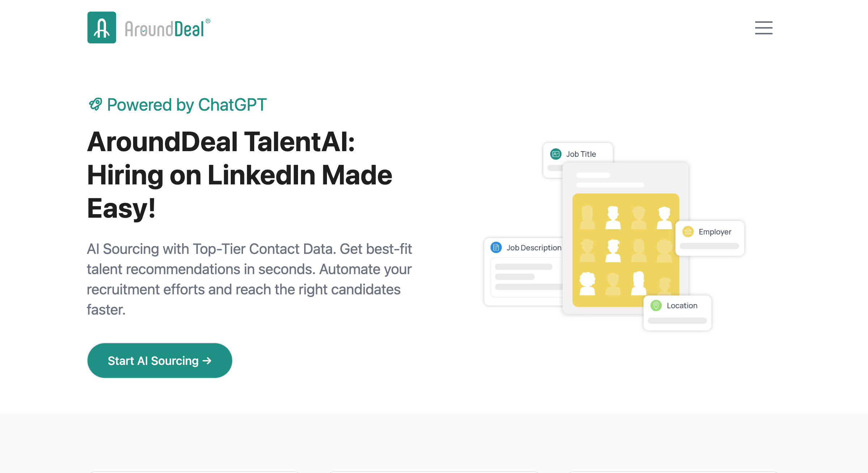This screenshot has width=868, height=473.
Task: Click the Powered by ChatGPT text
Action: 187,105
